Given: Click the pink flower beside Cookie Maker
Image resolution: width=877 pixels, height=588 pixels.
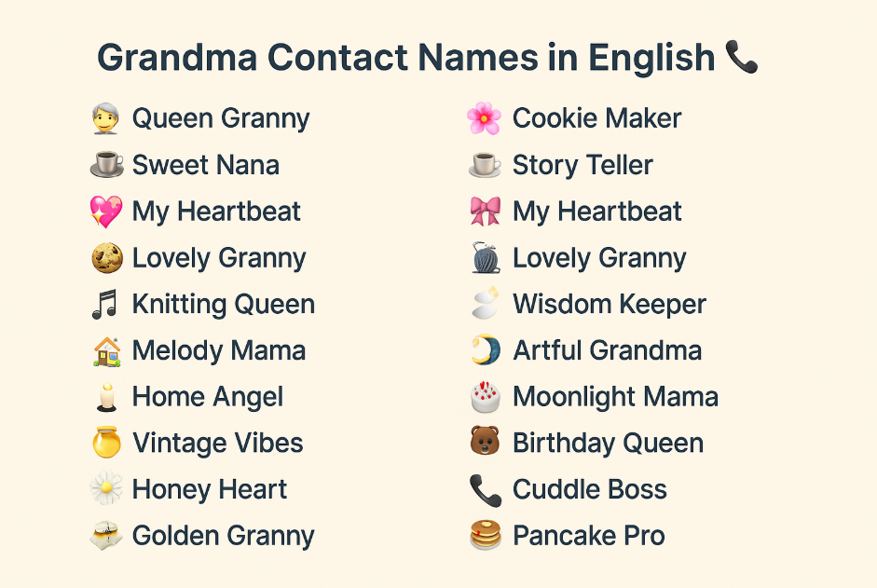Looking at the screenshot, I should click(484, 118).
